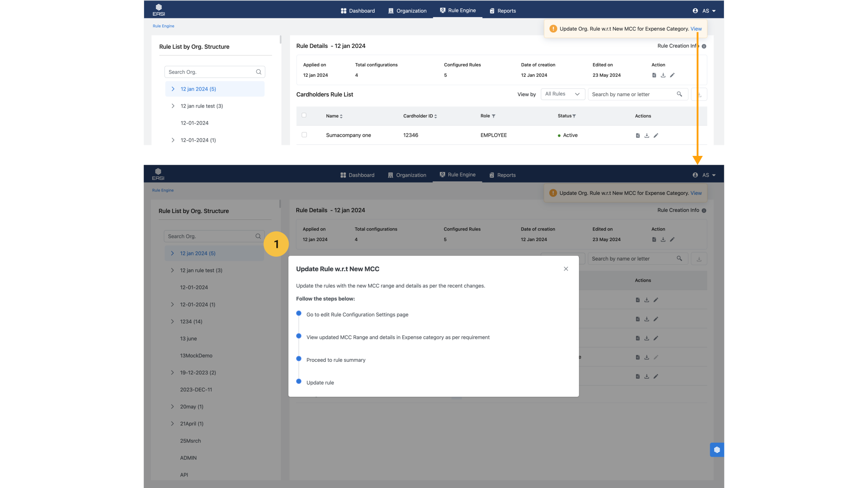The image size is (868, 488).
Task: Expand the 21April (1) tree node
Action: (172, 424)
